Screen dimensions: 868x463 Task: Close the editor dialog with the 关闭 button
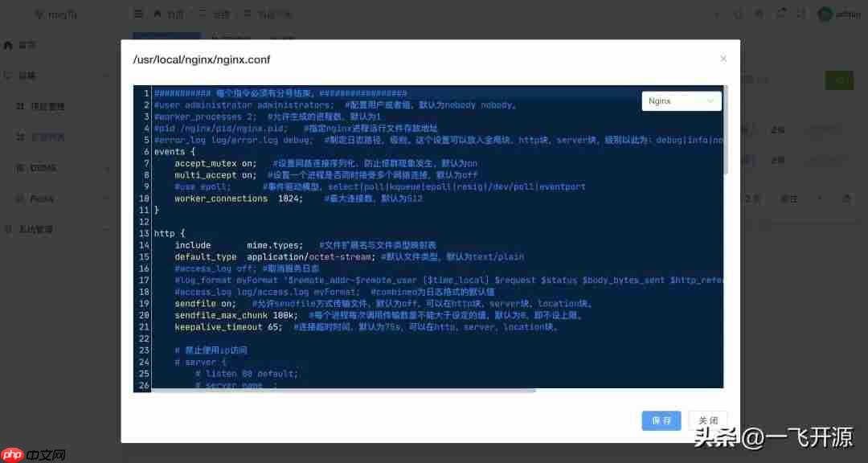[x=707, y=420]
